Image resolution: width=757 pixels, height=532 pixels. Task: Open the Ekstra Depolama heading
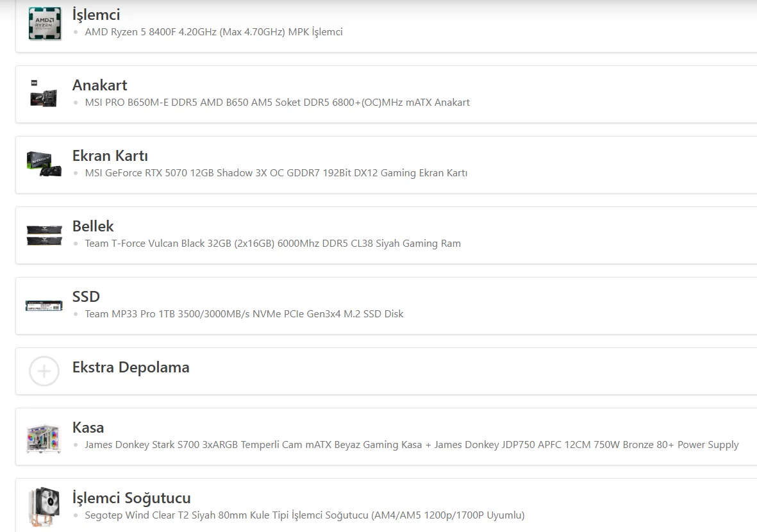pyautogui.click(x=131, y=367)
